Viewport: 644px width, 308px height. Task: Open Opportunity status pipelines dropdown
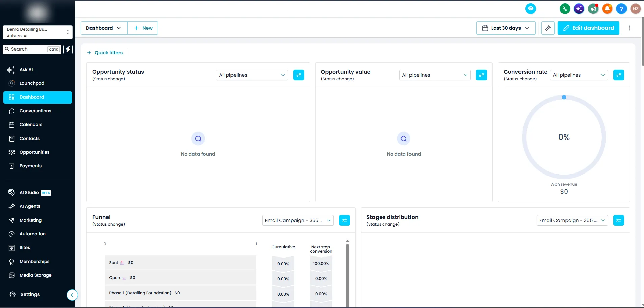pyautogui.click(x=252, y=75)
